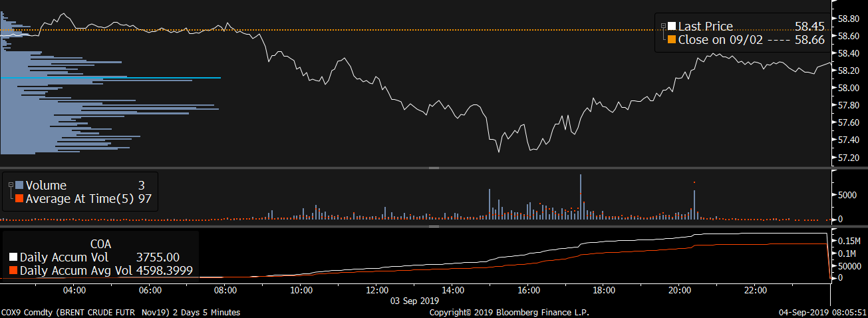This screenshot has height=318, width=868.
Task: Select the Daily Accum Vol value 3755.00
Action: (x=158, y=257)
